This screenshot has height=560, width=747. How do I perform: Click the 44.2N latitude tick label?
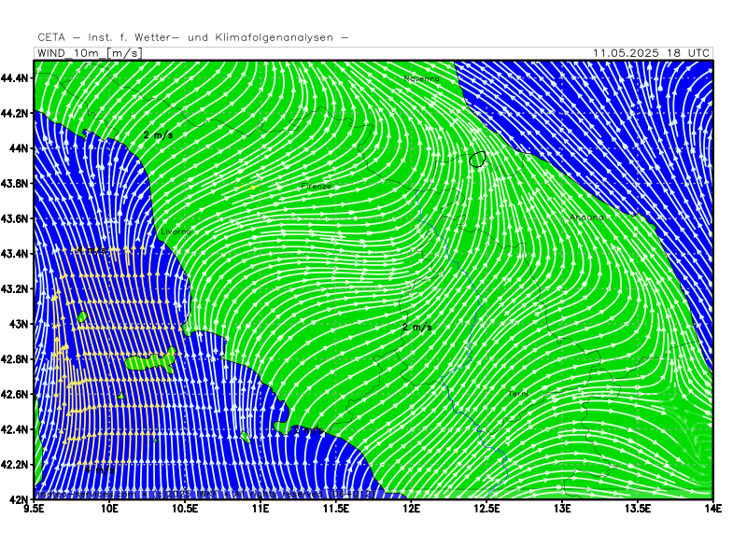(14, 113)
